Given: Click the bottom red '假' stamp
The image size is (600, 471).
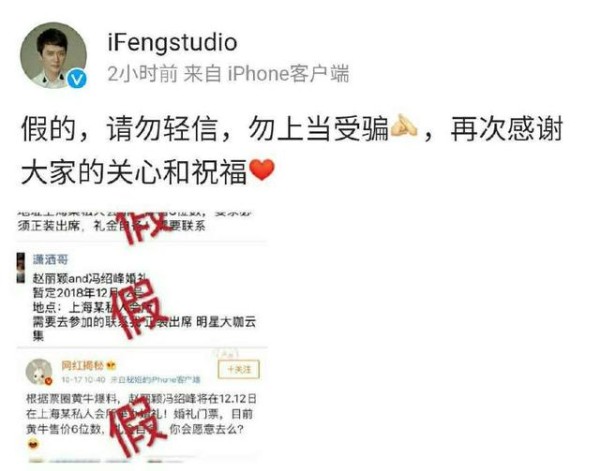Looking at the screenshot, I should pos(138,427).
